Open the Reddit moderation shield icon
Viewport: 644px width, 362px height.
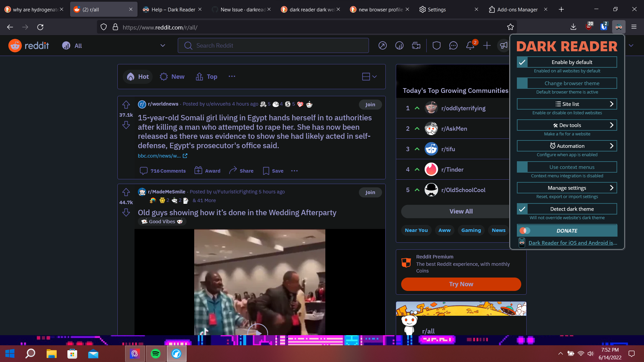tap(436, 46)
